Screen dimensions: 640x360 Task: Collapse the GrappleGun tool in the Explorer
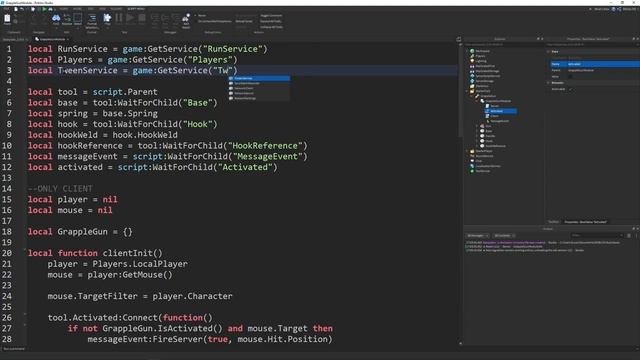click(472, 96)
